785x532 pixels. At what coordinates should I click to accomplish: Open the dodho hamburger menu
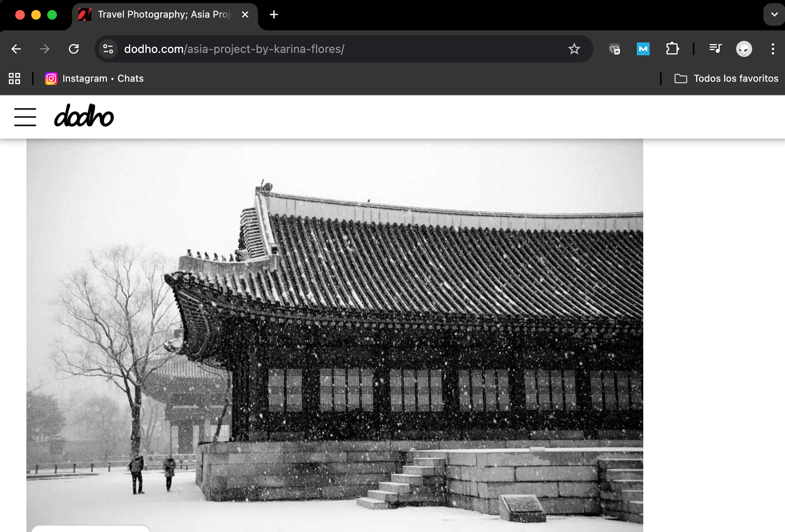(x=25, y=117)
